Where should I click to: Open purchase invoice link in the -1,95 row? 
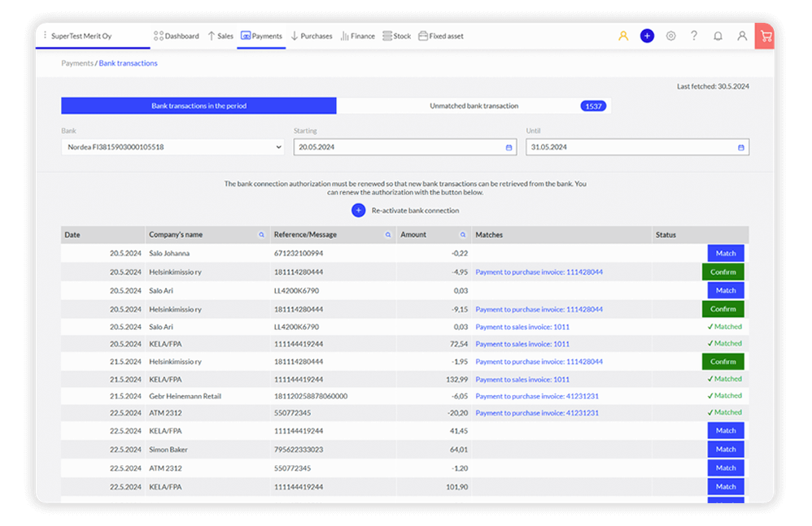tap(539, 362)
